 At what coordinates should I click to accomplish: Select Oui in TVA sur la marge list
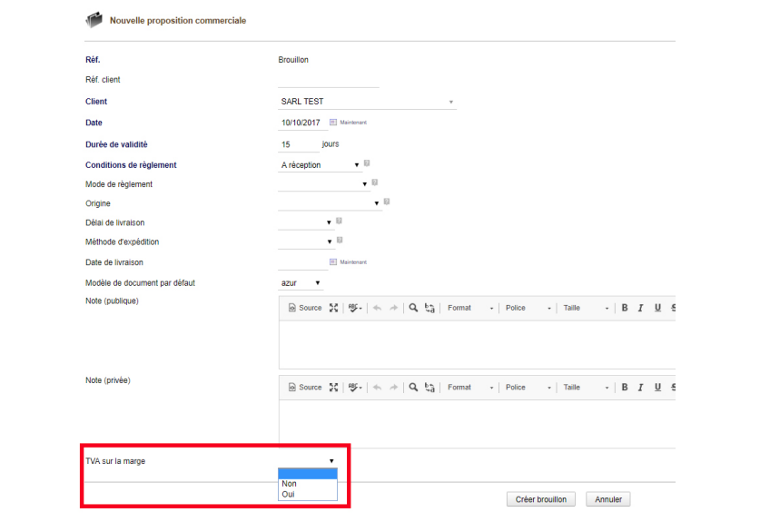click(308, 494)
